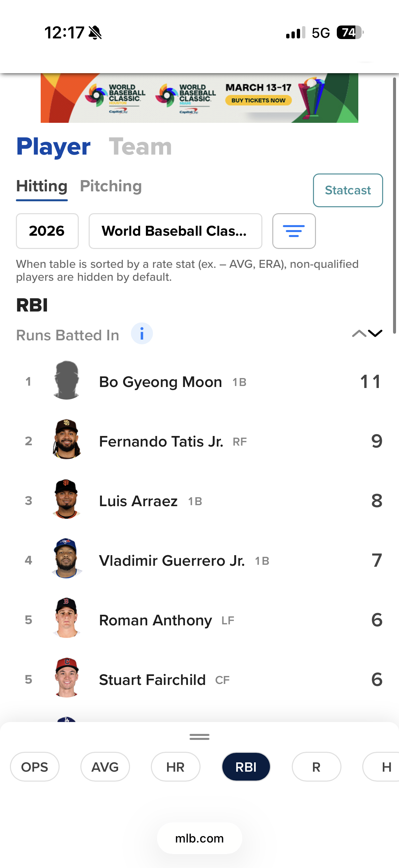Select the HR stat pill
Image resolution: width=399 pixels, height=868 pixels.
tap(175, 767)
